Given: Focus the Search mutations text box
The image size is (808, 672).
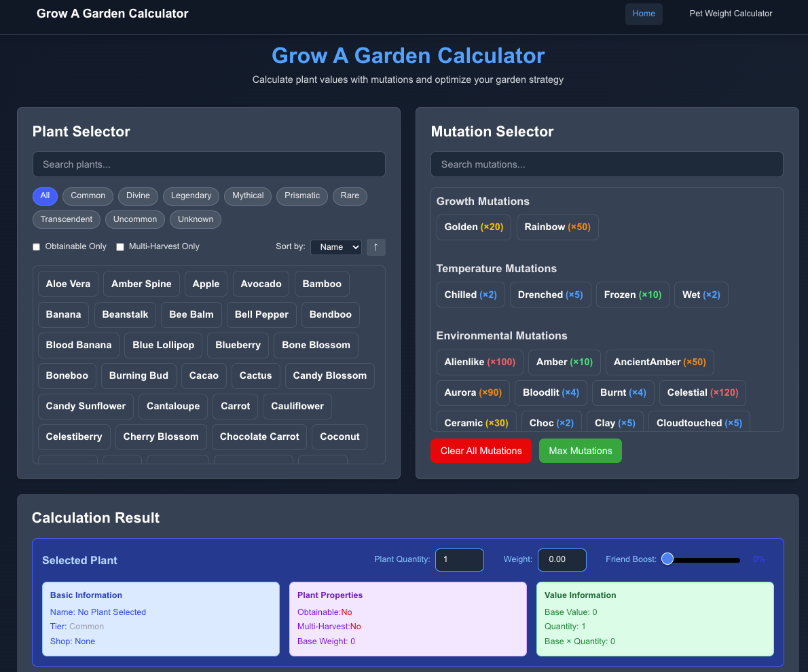Looking at the screenshot, I should click(x=606, y=164).
